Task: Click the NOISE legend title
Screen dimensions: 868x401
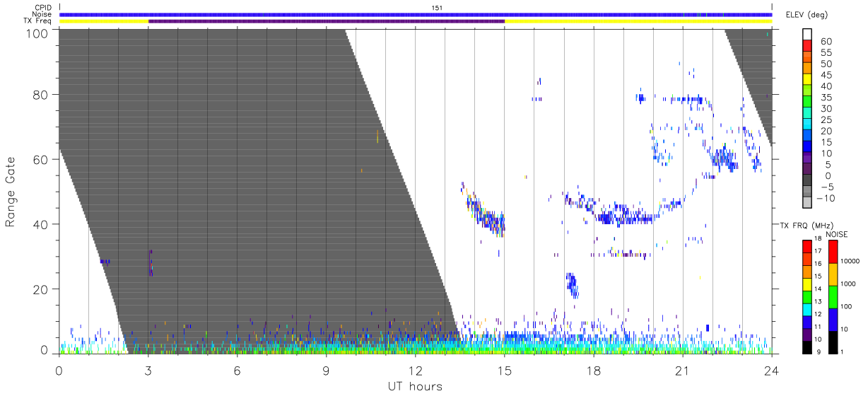Action: pyautogui.click(x=837, y=234)
